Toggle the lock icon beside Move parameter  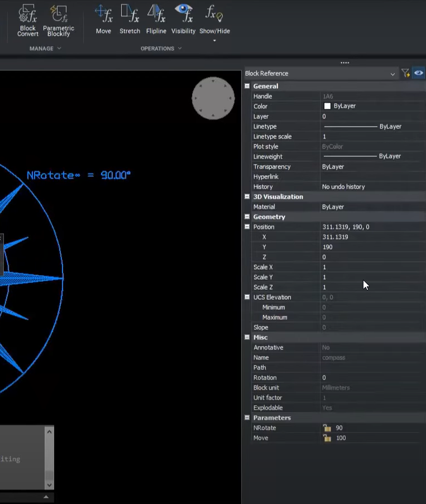(327, 438)
